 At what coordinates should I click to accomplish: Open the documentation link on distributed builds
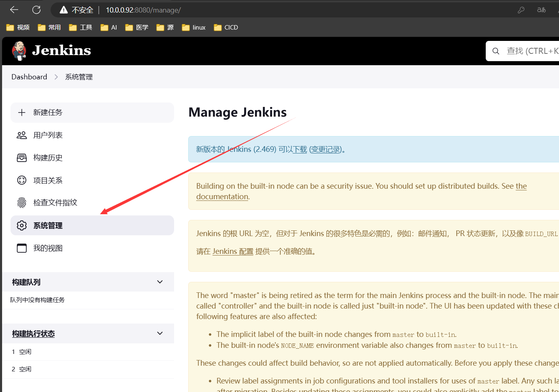(361, 191)
